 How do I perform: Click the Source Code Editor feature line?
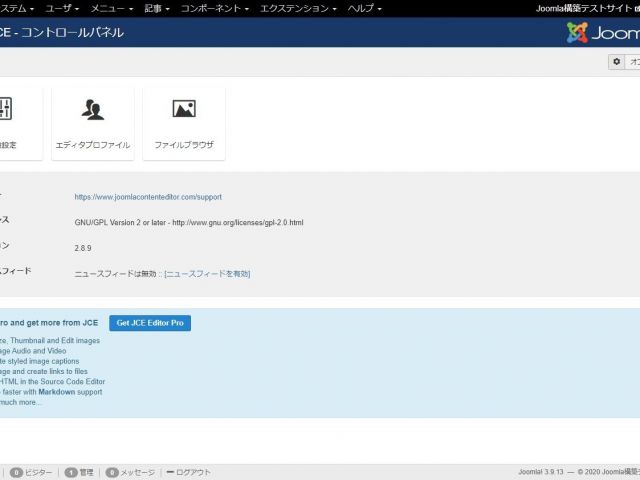[x=52, y=382]
